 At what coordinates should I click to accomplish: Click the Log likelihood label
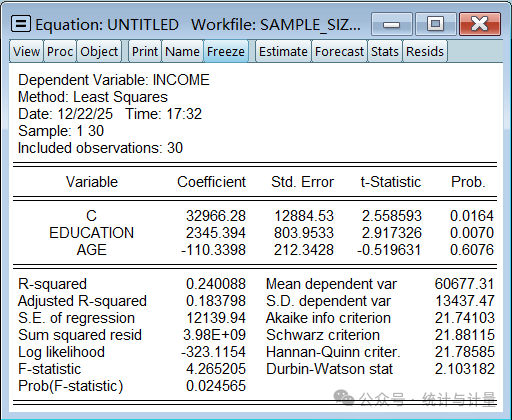pos(61,352)
